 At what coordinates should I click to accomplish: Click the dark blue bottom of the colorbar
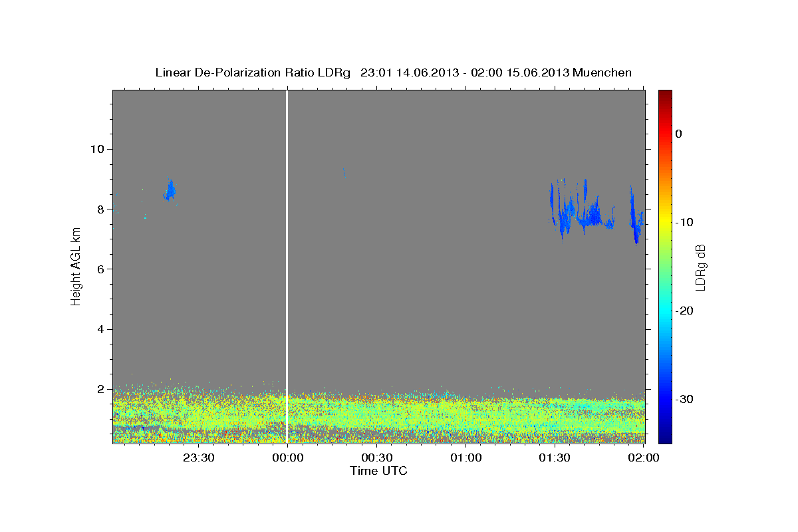pyautogui.click(x=665, y=437)
